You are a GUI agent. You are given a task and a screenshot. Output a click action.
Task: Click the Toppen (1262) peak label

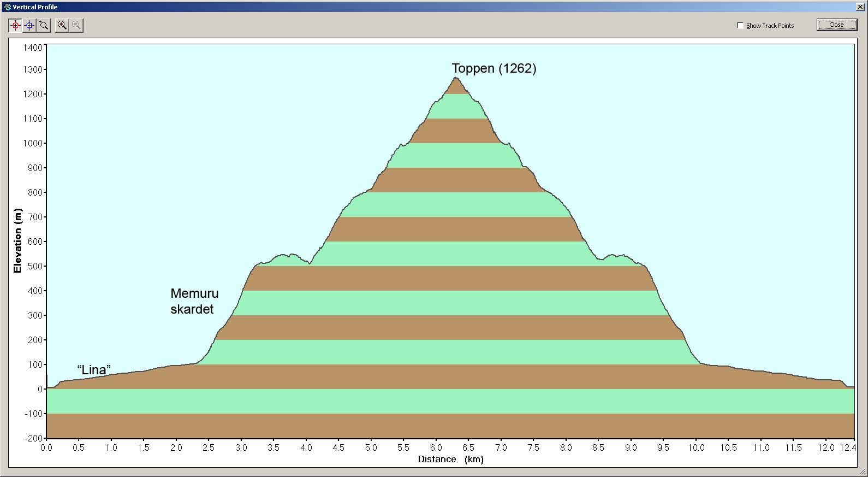pyautogui.click(x=494, y=68)
